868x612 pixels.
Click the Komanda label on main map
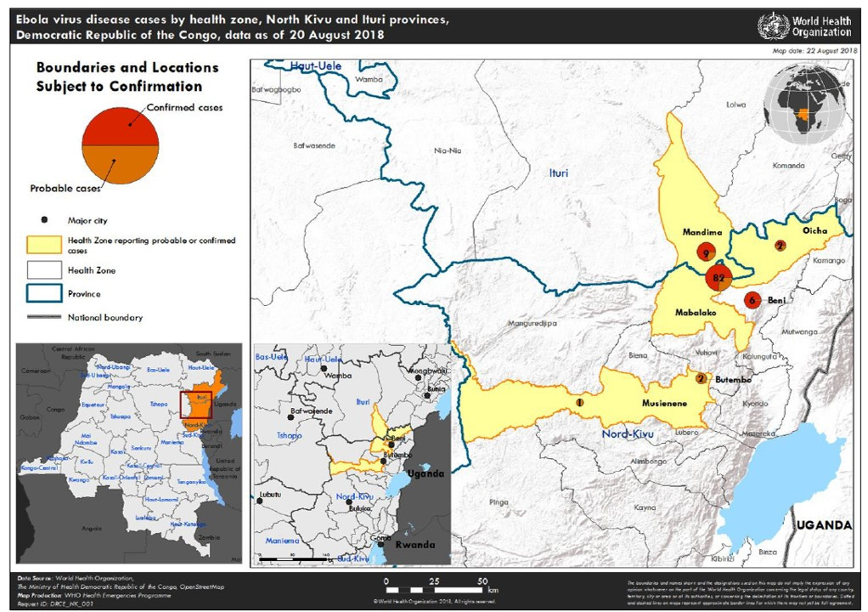pos(788,166)
